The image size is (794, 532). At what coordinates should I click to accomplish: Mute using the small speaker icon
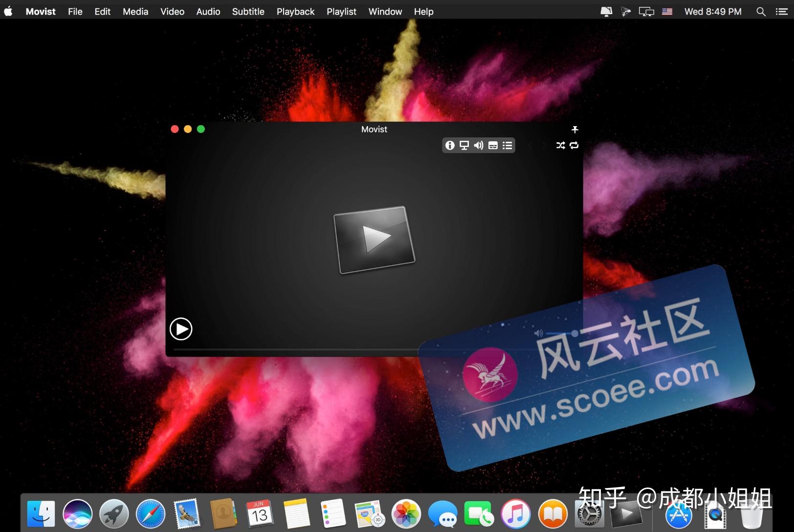pyautogui.click(x=538, y=333)
